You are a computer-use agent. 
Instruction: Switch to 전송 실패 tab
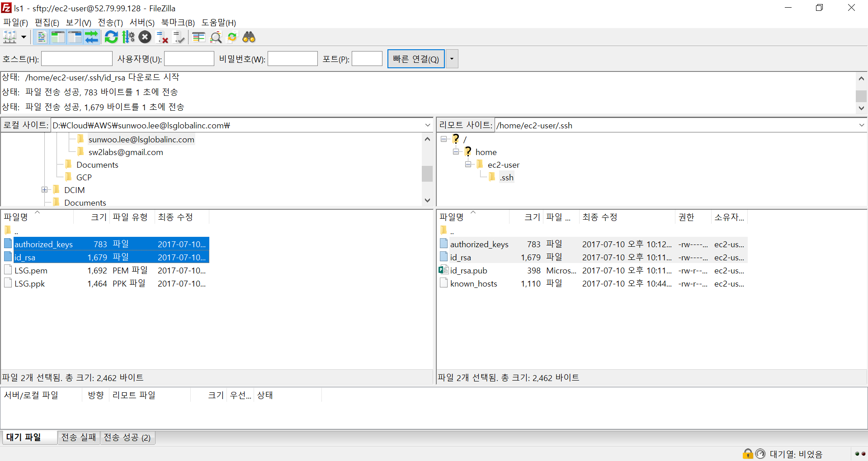click(79, 437)
